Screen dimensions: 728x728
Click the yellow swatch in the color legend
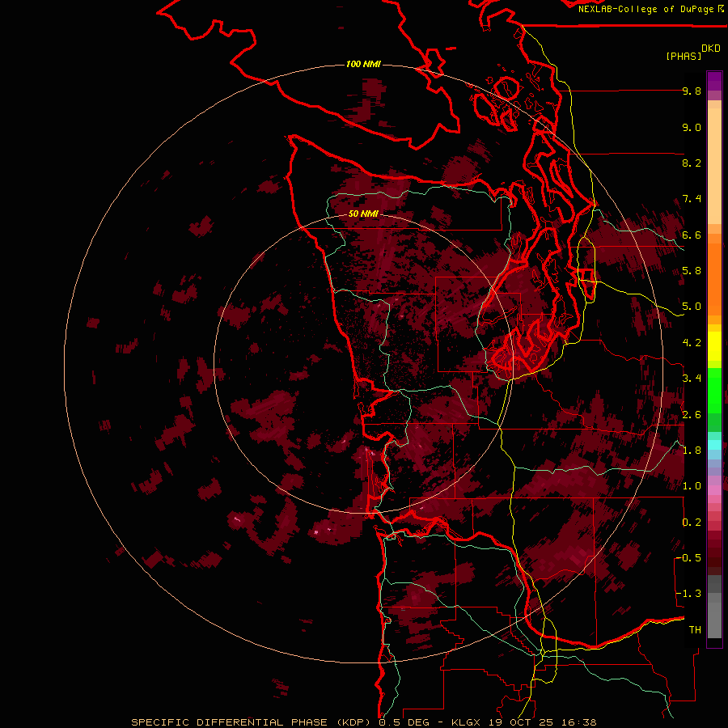point(714,346)
